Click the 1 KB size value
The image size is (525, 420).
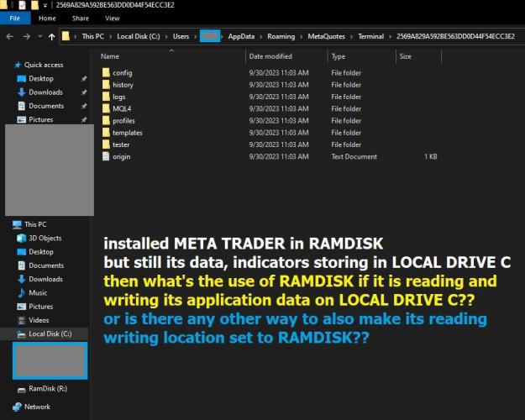pos(431,156)
